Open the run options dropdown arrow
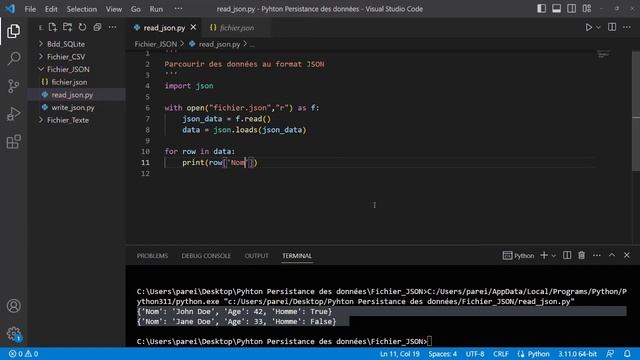The width and height of the screenshot is (640, 360). 598,27
